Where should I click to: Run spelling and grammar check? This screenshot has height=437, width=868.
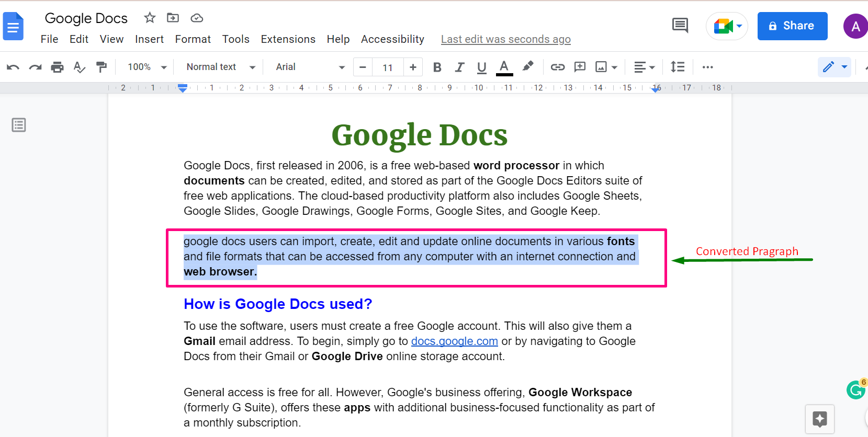[x=80, y=67]
